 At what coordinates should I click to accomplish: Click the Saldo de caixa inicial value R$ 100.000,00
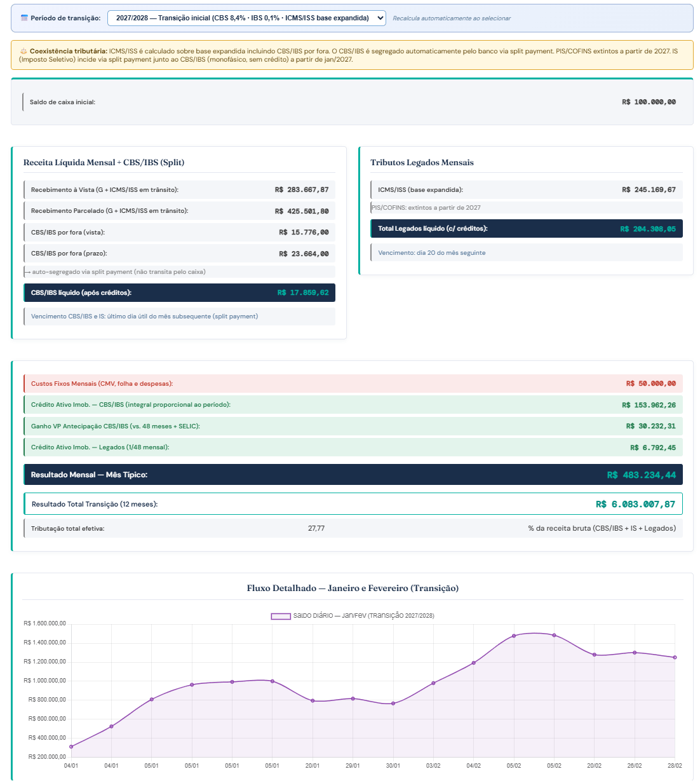point(649,102)
